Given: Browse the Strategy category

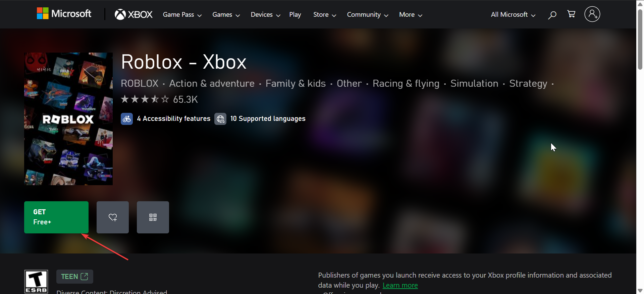Looking at the screenshot, I should (x=528, y=83).
